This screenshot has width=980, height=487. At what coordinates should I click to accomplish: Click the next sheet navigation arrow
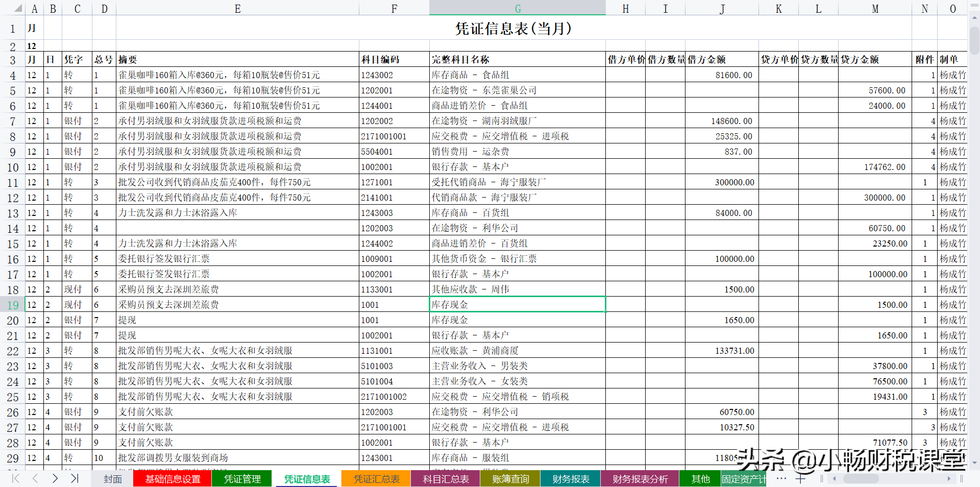click(x=55, y=479)
